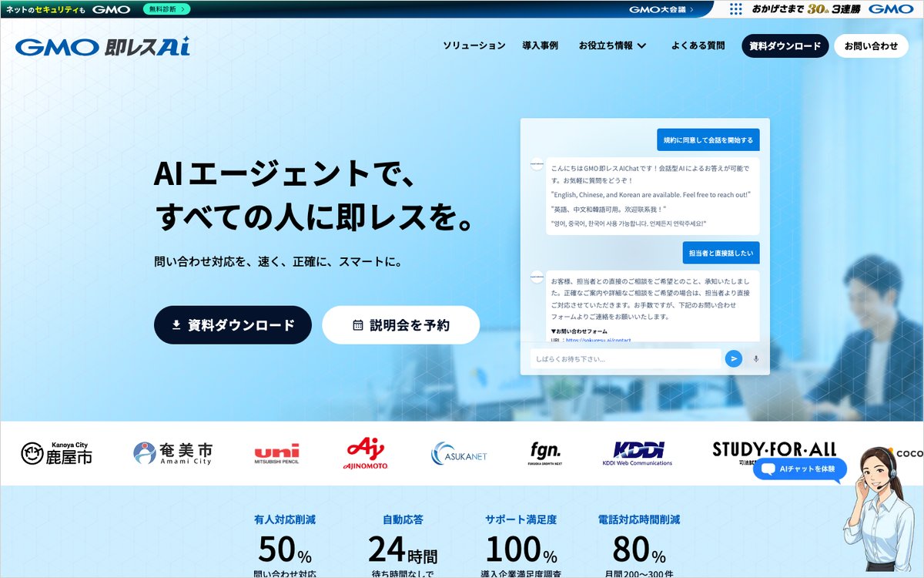Screen dimensions: 924x578
Task: Open the よくある質問 menu item
Action: [698, 45]
